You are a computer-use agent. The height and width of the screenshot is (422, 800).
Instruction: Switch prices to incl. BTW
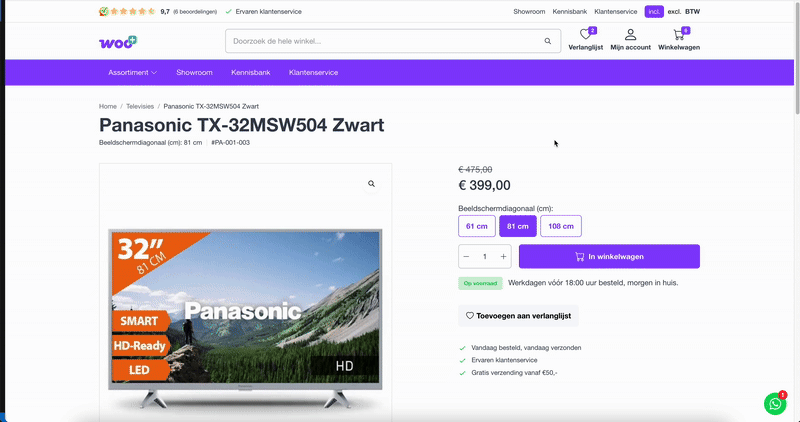tap(654, 12)
